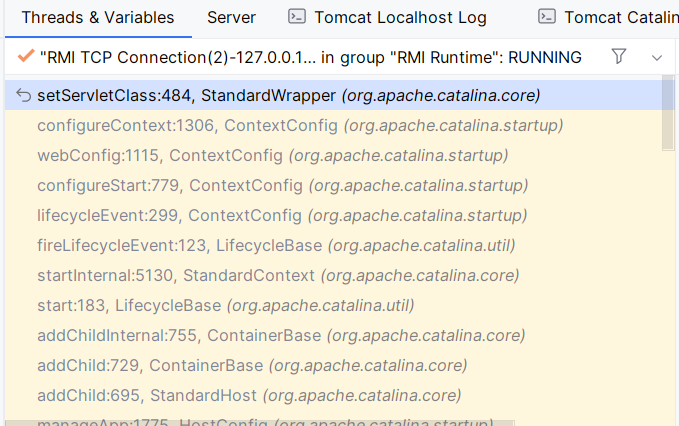Click the setServletClass frame return-arrow icon
679x426 pixels.
(x=24, y=96)
